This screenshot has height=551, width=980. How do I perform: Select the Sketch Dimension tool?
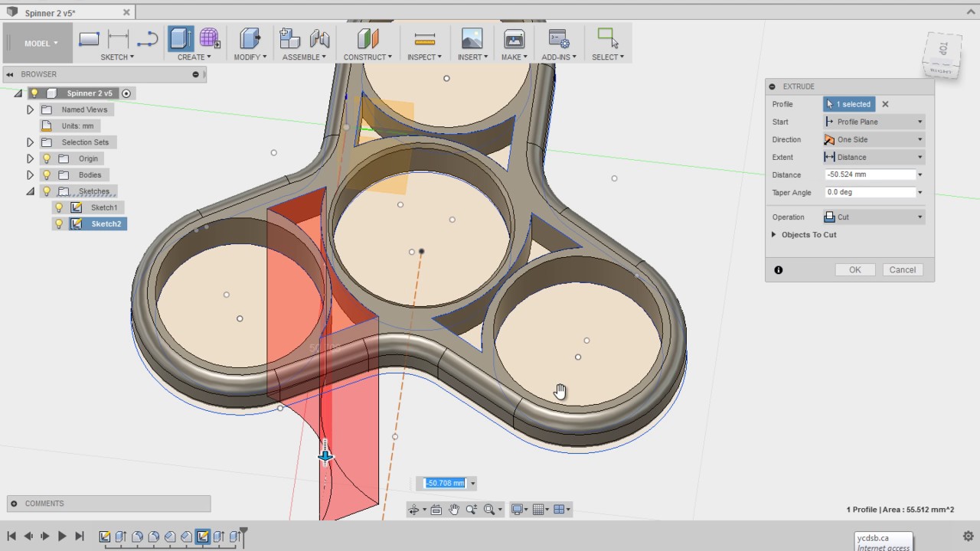click(x=118, y=39)
